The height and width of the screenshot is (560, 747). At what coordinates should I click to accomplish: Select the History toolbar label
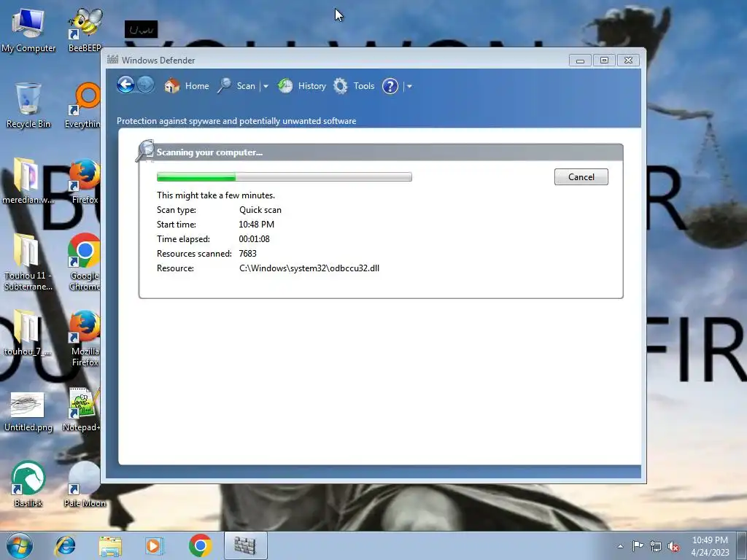point(312,86)
